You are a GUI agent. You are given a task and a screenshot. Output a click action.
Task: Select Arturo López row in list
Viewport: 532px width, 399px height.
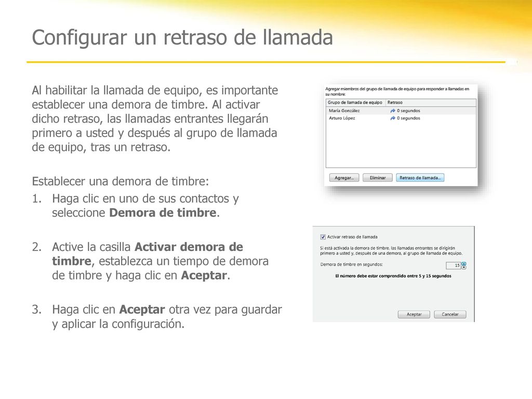tap(401, 118)
